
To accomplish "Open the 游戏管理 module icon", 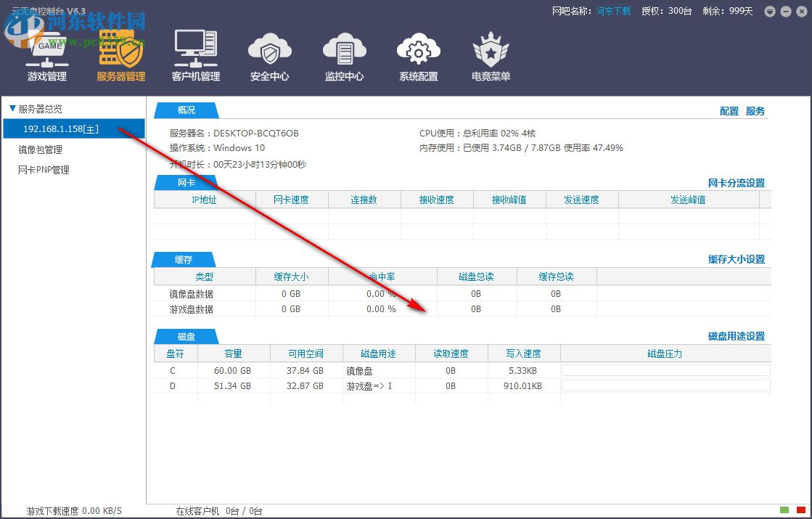I will (46, 54).
